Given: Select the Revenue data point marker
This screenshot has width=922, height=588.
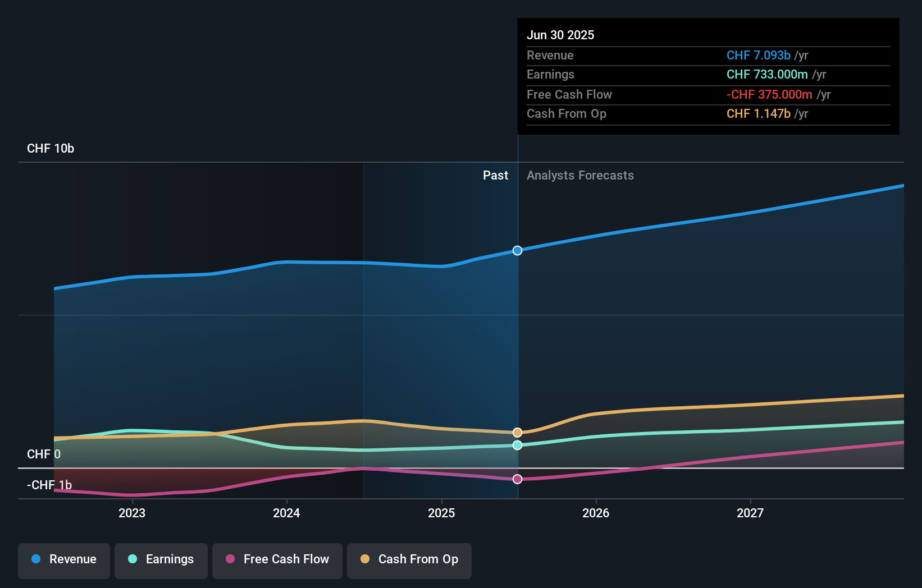Looking at the screenshot, I should pyautogui.click(x=517, y=251).
